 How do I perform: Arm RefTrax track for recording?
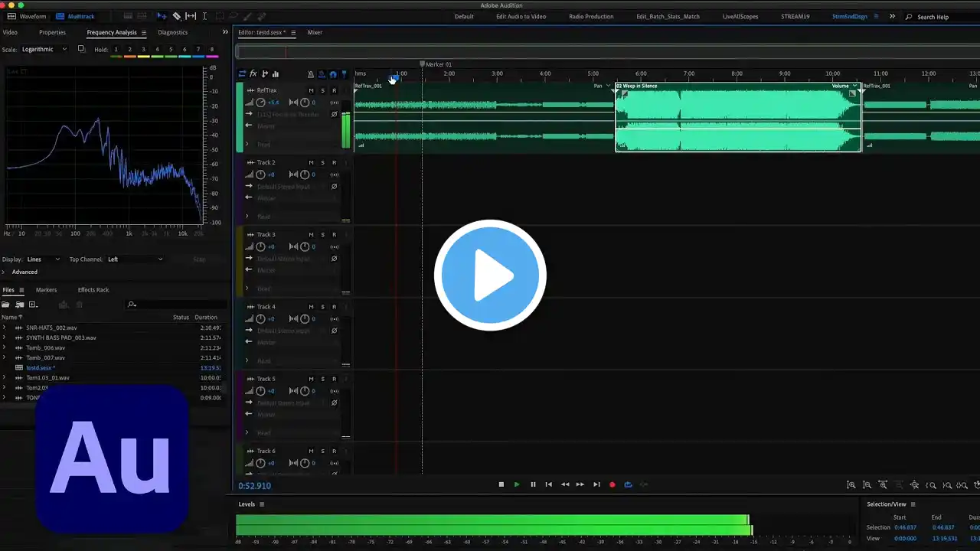click(334, 90)
